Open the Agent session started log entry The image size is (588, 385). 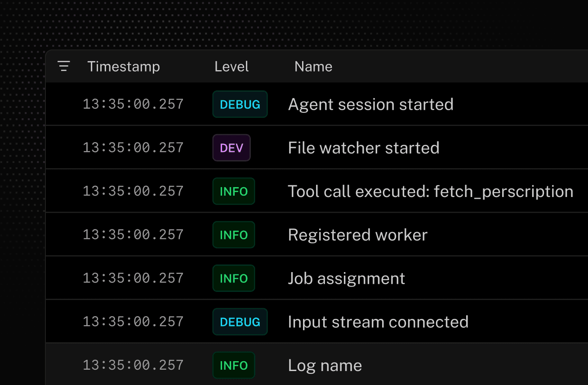[370, 104]
